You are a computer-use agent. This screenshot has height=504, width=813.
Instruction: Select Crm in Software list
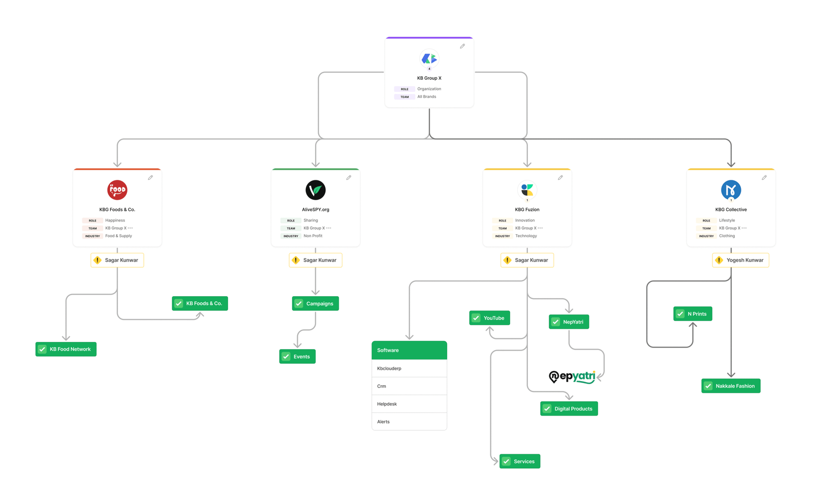click(x=409, y=386)
